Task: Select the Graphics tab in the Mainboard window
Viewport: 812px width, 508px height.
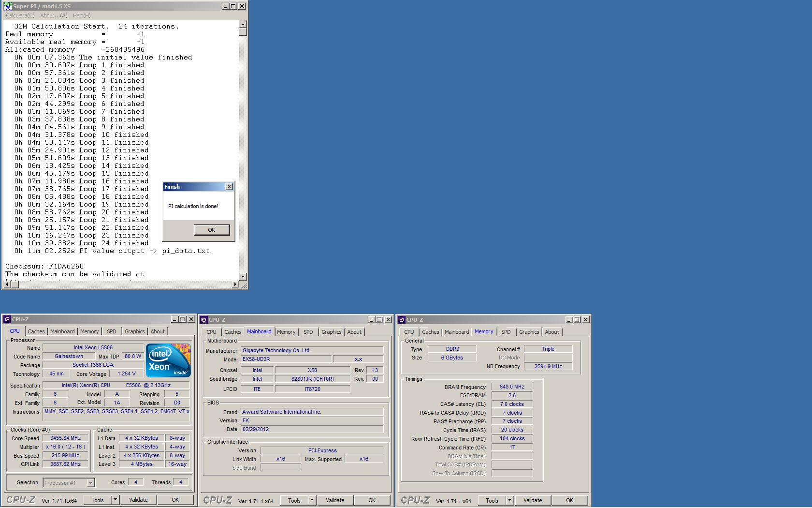Action: click(332, 332)
